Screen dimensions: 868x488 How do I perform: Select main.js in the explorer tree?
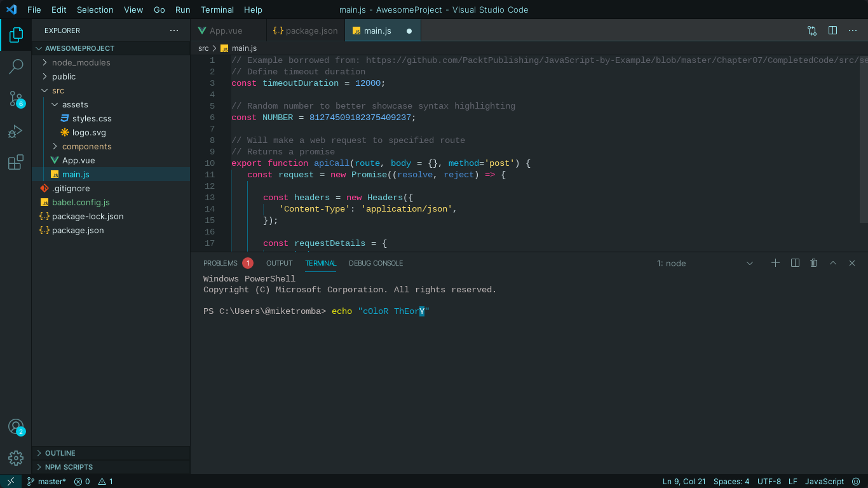pyautogui.click(x=76, y=174)
